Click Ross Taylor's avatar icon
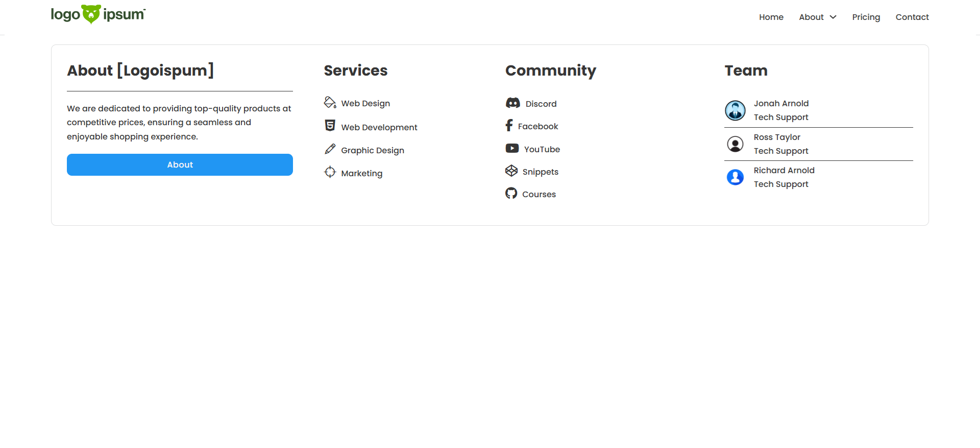 [736, 144]
